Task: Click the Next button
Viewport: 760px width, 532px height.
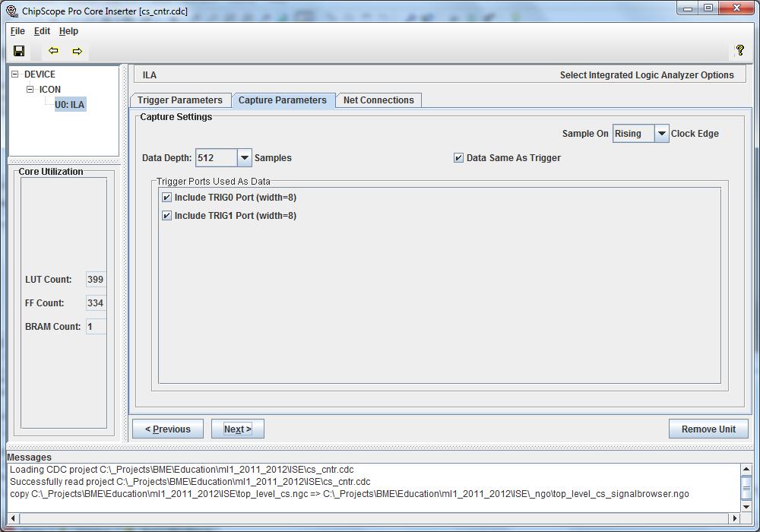Action: coord(237,429)
